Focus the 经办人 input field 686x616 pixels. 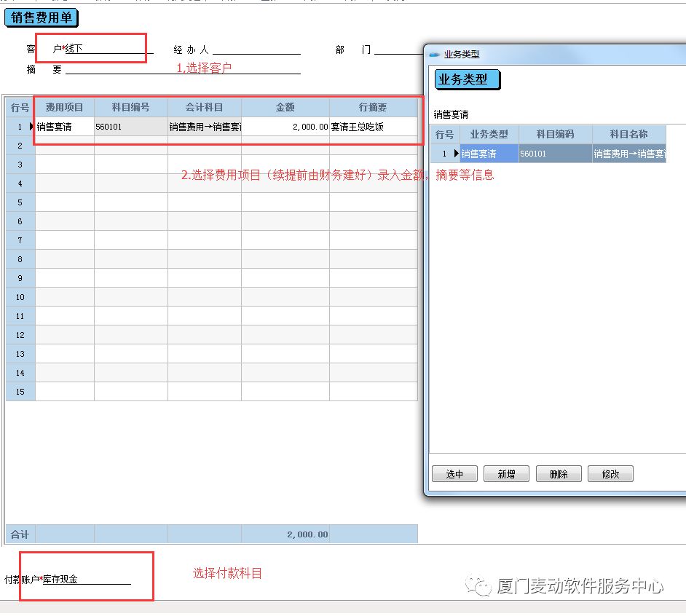pyautogui.click(x=256, y=50)
